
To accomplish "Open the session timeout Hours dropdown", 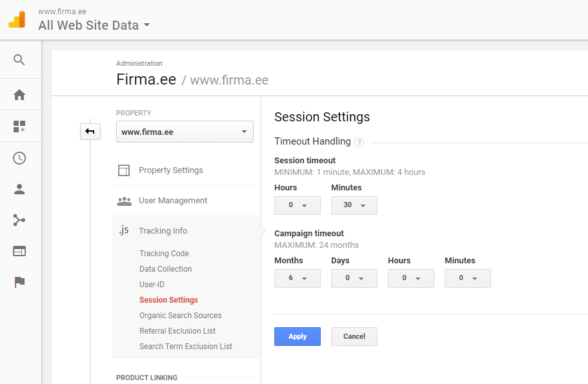I will click(x=297, y=205).
